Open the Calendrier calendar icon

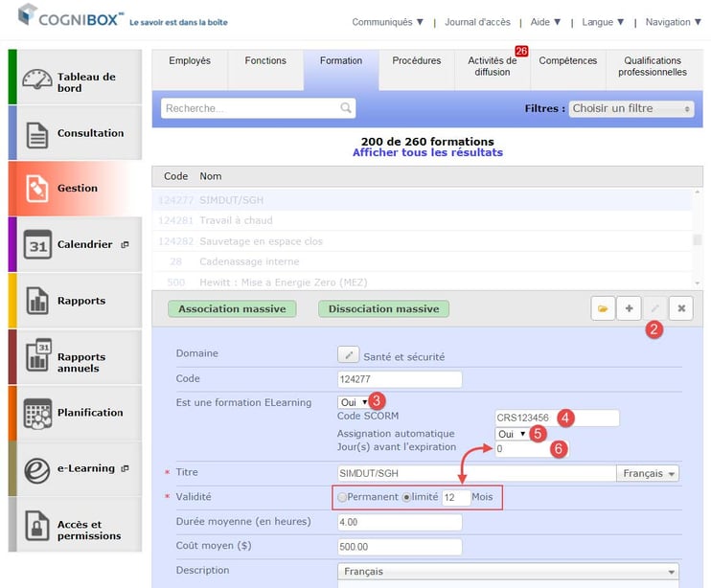[37, 244]
